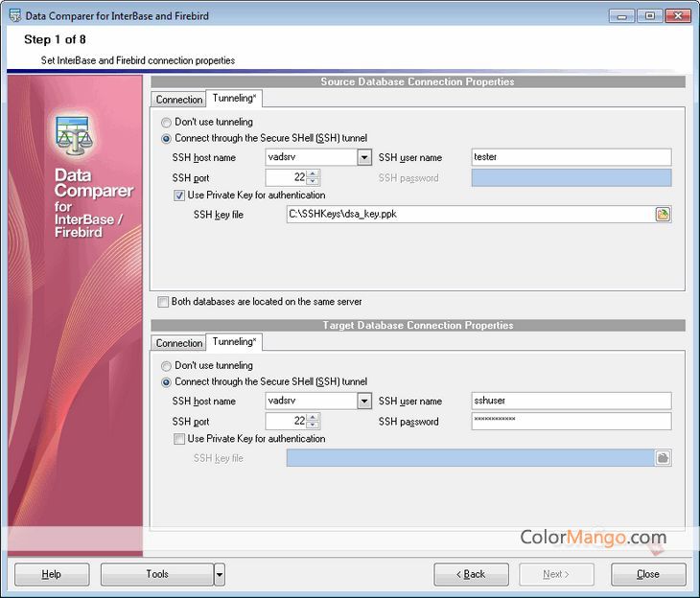700x598 pixels.
Task: Select target "Don't use tunneling" option
Action: click(x=166, y=366)
